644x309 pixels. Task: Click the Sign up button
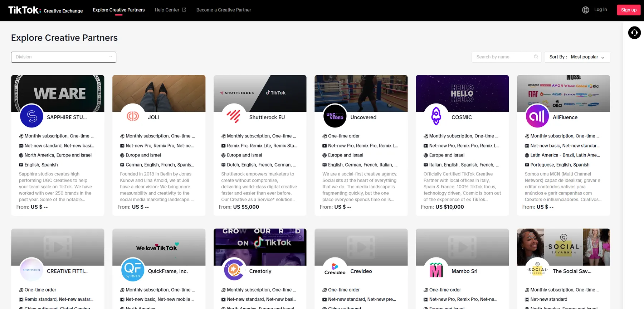pyautogui.click(x=629, y=10)
